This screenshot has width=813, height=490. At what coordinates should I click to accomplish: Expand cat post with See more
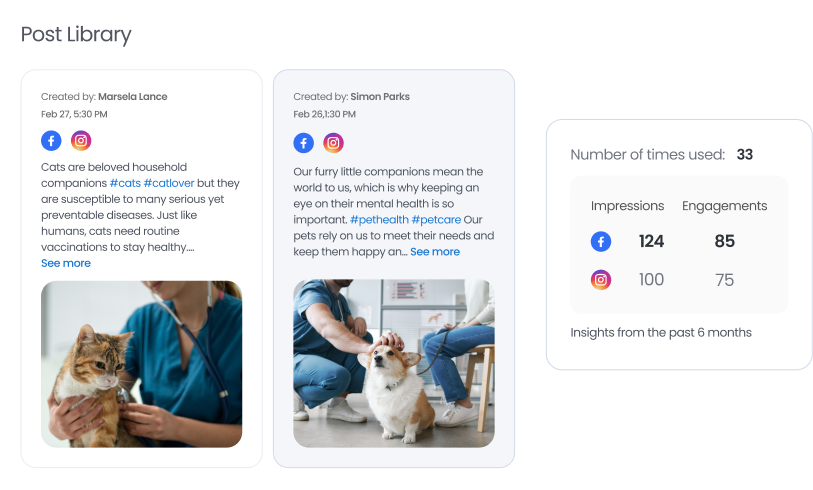pos(66,263)
